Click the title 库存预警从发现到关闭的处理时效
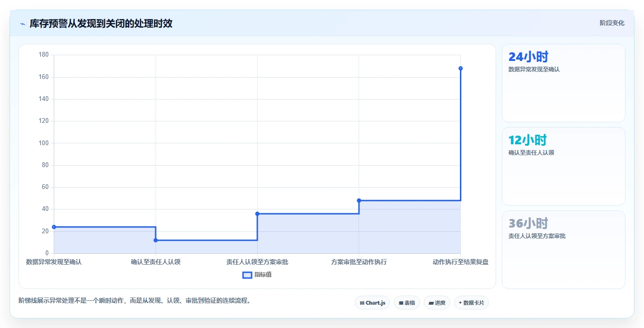This screenshot has width=644, height=328. [101, 24]
